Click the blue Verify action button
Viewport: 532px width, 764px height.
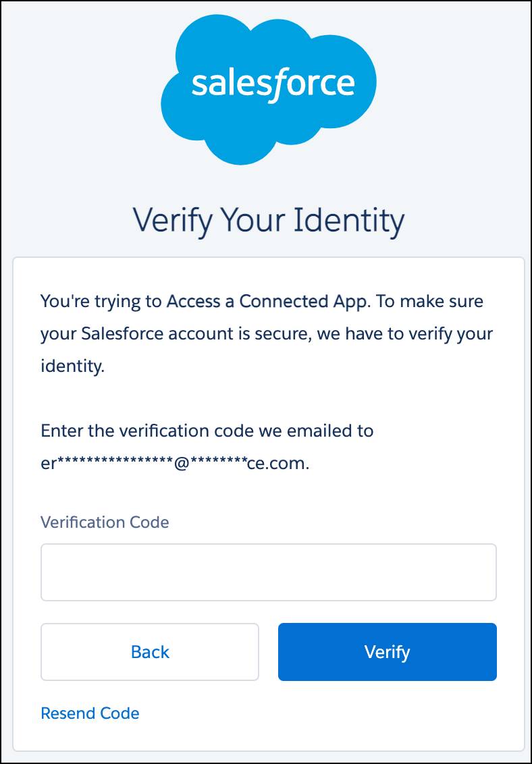(x=387, y=651)
